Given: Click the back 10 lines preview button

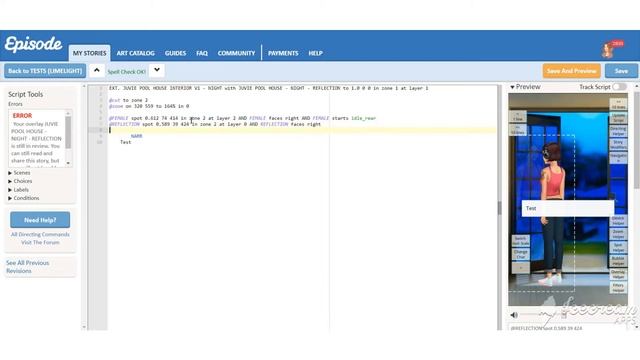Looking at the screenshot, I should point(618,104).
